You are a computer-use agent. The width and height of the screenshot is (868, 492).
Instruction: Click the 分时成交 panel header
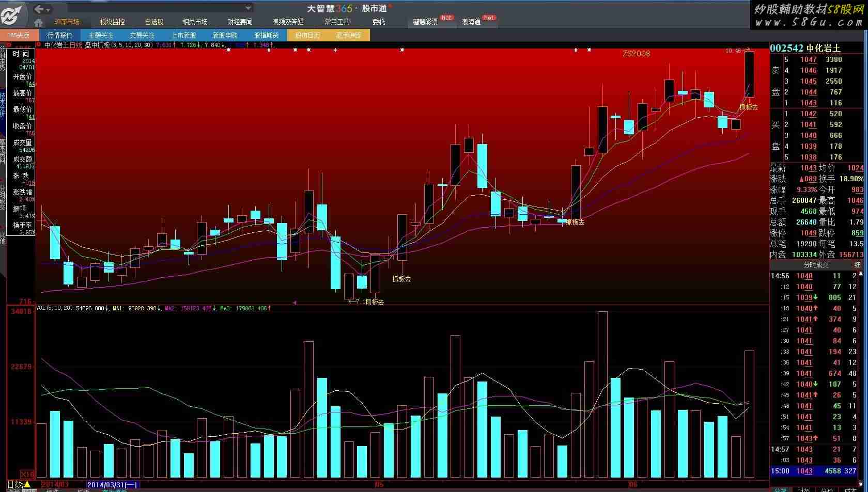coord(816,265)
